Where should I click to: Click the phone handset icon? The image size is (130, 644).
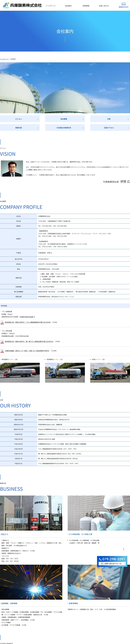click(100, 559)
